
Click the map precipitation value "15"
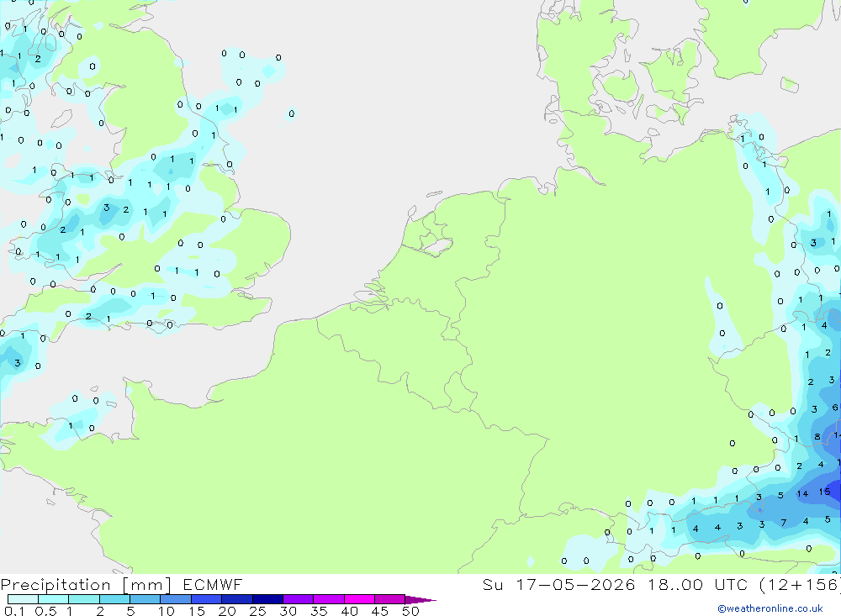[824, 492]
